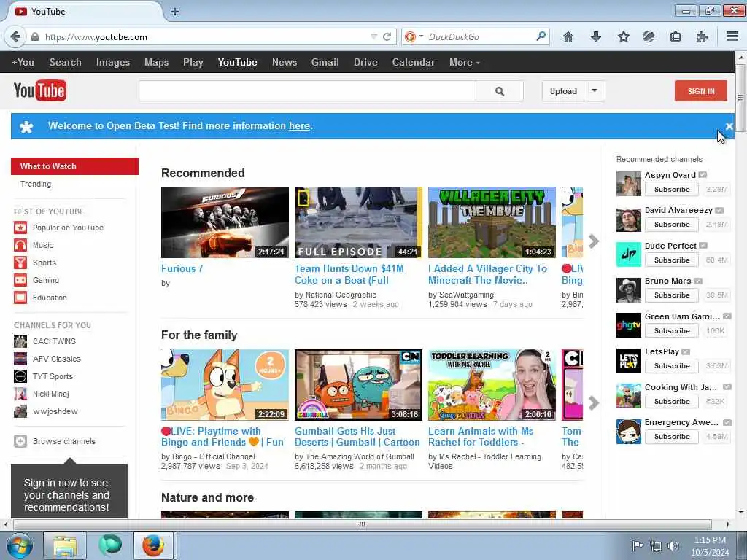Select the What to Watch tab

[75, 166]
